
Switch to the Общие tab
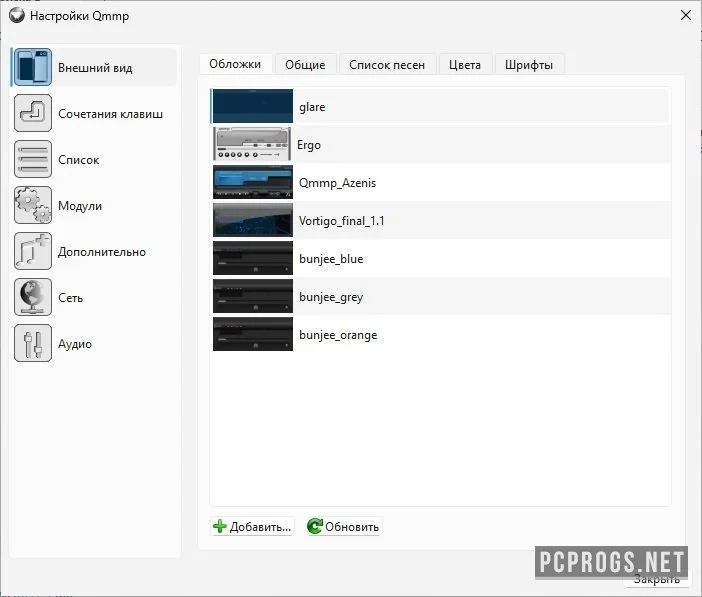pos(305,64)
